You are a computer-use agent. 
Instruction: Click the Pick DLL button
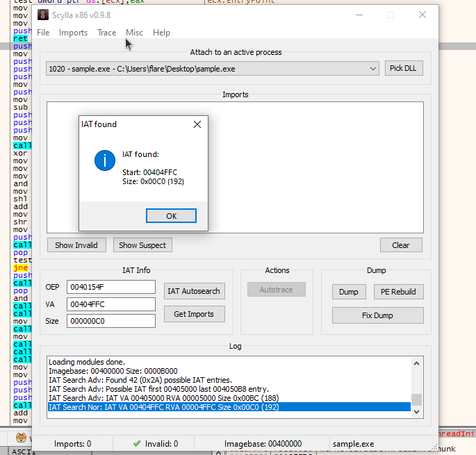point(404,68)
